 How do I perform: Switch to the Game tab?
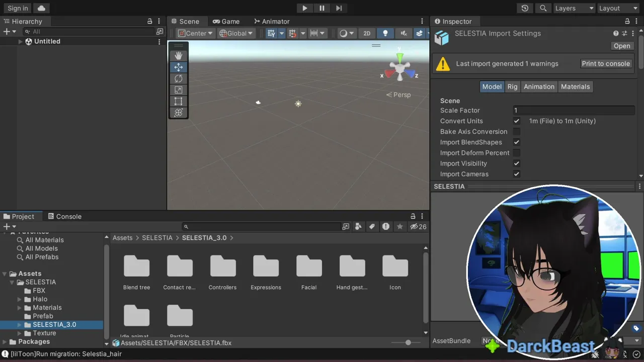tap(226, 22)
